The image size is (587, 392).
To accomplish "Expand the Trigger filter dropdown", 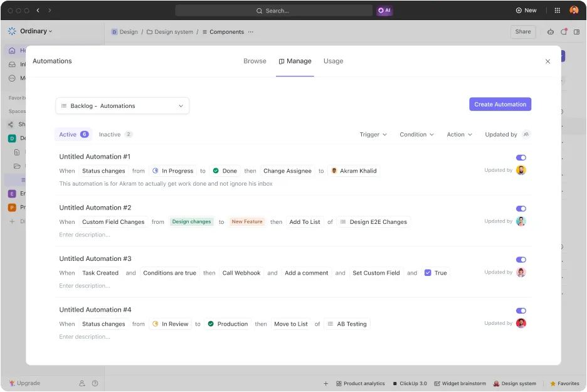I will [373, 134].
